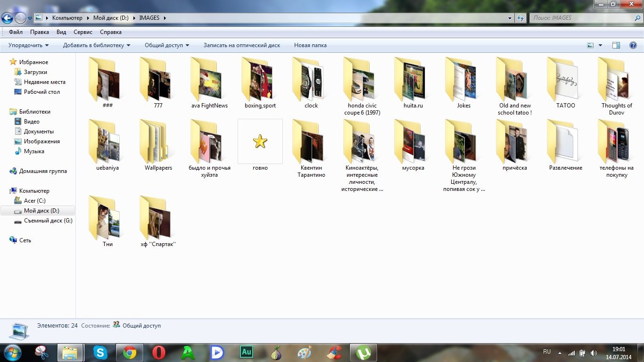
Task: Launch Skype from the taskbar
Action: pos(100,353)
